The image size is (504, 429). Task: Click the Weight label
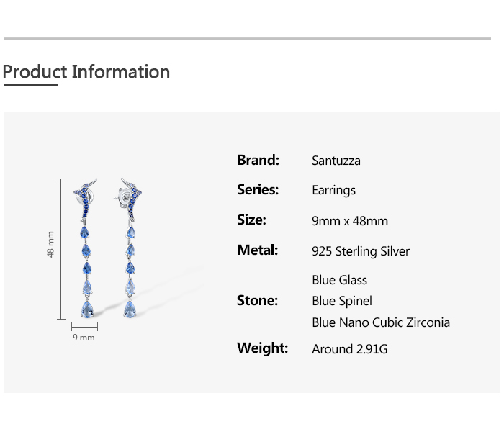262,348
